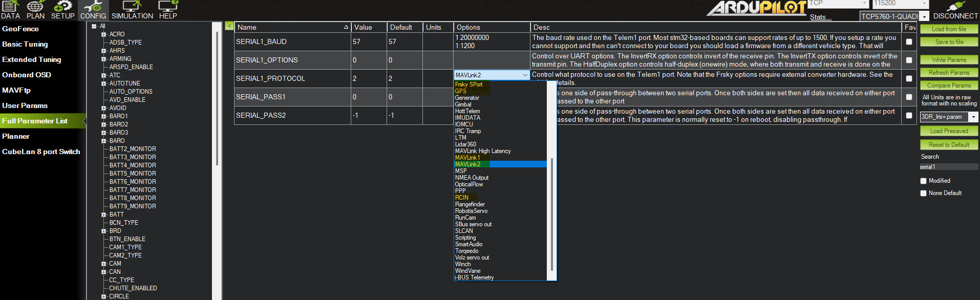Select the ADSB_TYPE tree item
The height and width of the screenshot is (300, 980).
tap(125, 42)
